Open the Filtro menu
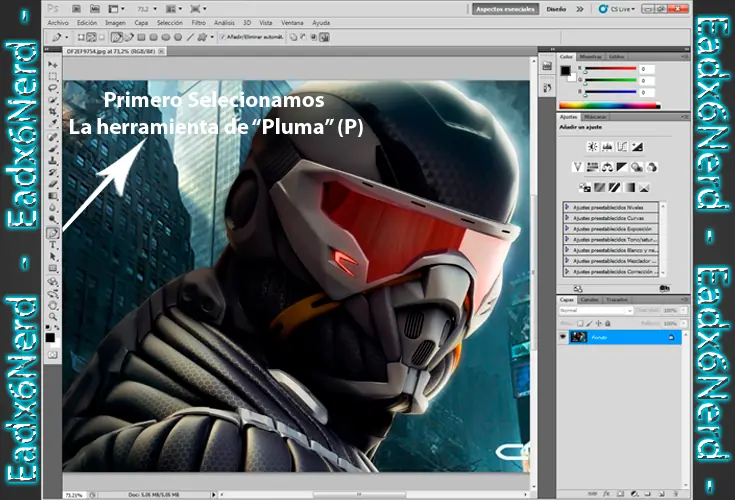The width and height of the screenshot is (735, 500). pos(198,22)
